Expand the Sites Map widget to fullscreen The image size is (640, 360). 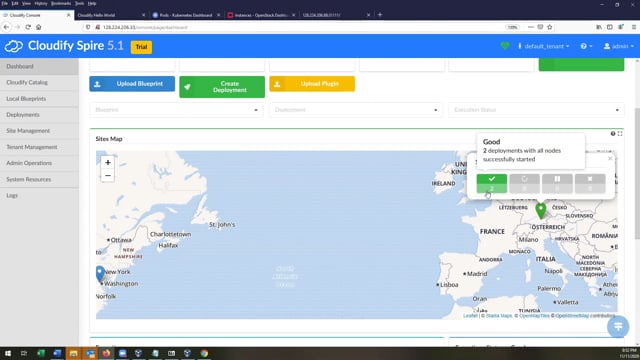[620, 133]
